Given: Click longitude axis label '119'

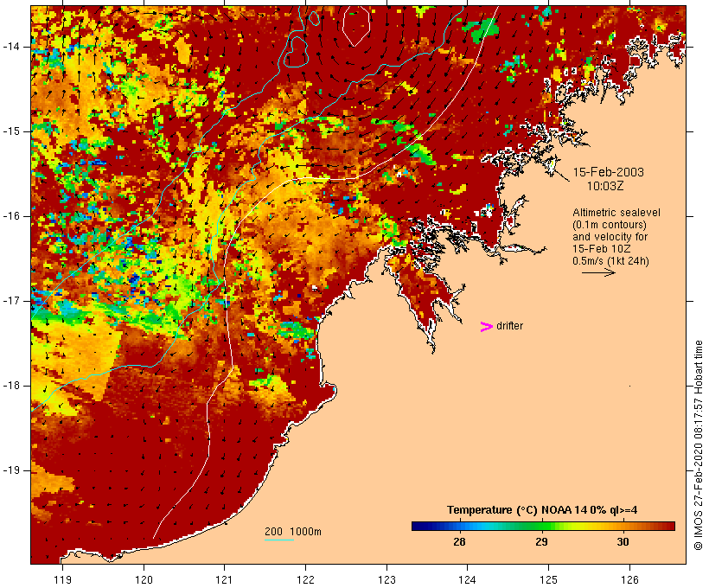Looking at the screenshot, I should 62,579.
